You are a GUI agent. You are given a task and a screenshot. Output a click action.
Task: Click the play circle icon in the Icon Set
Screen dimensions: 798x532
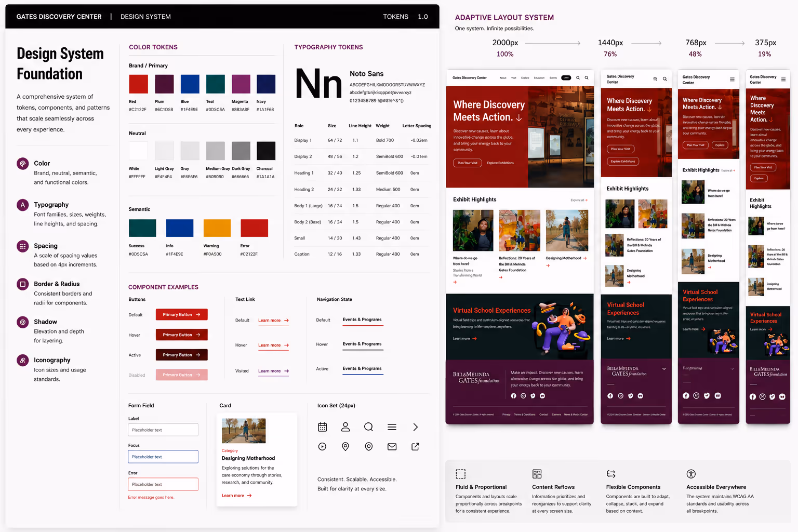(x=323, y=447)
